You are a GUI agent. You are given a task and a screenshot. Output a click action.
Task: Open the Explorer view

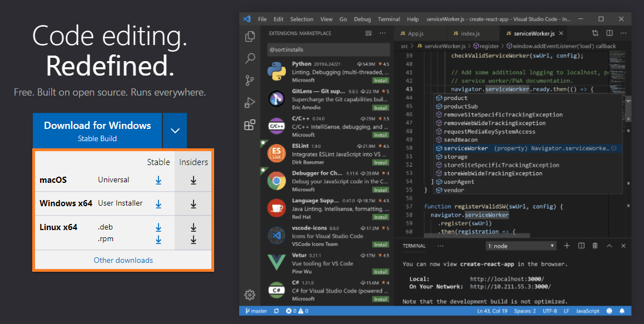[x=250, y=36]
